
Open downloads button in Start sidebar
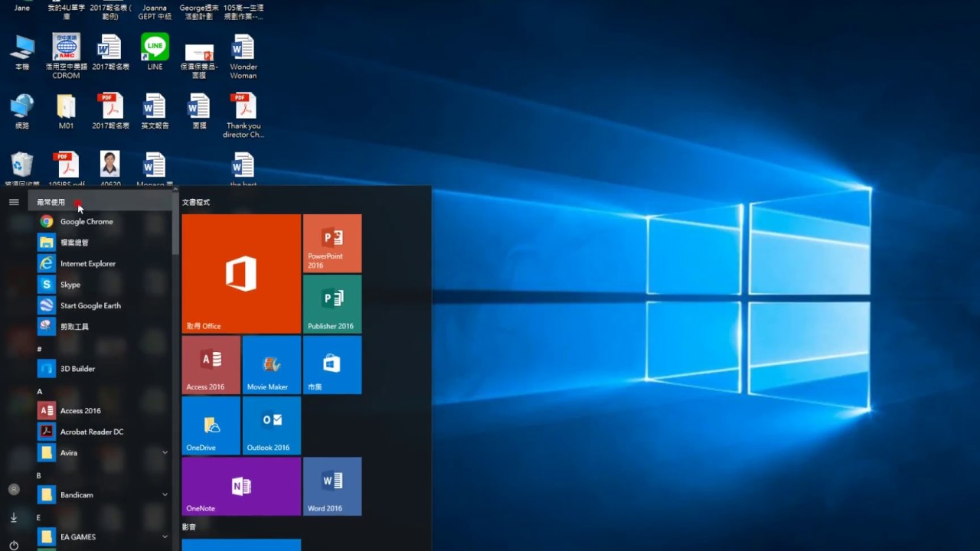click(14, 517)
